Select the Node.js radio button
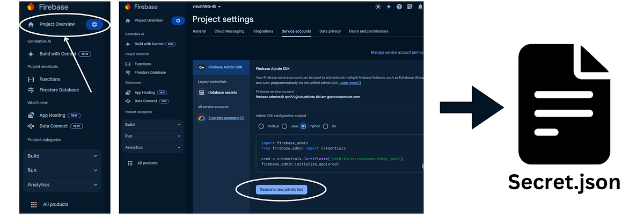The height and width of the screenshot is (215, 644). (x=261, y=126)
